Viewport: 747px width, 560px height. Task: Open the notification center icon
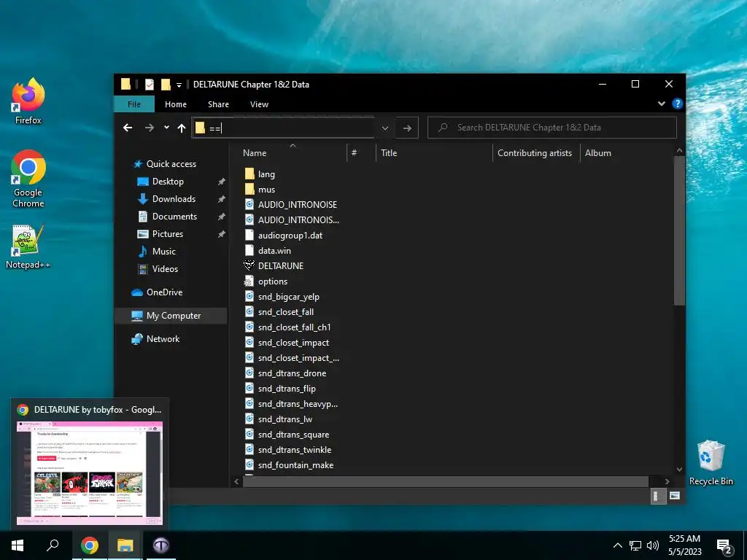[724, 547]
